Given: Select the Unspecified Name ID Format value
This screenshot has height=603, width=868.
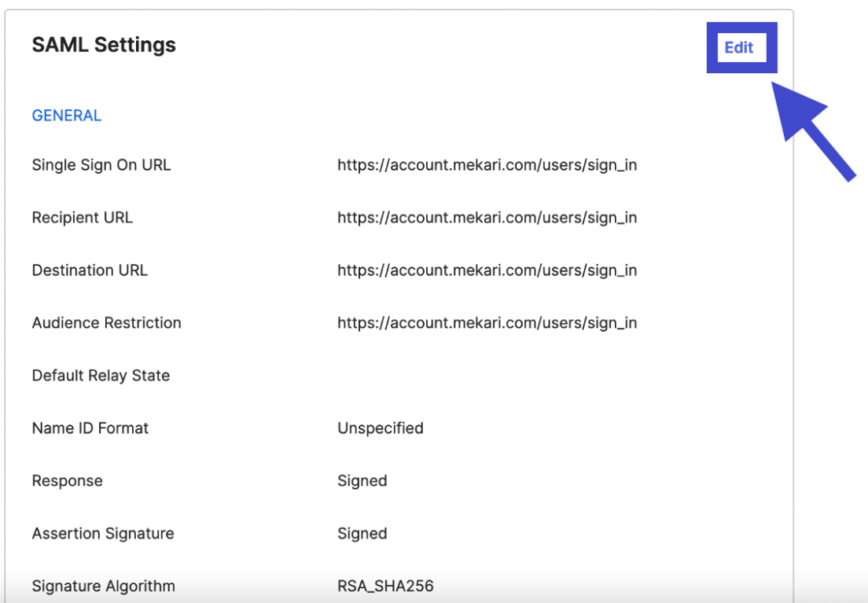Looking at the screenshot, I should [x=381, y=428].
